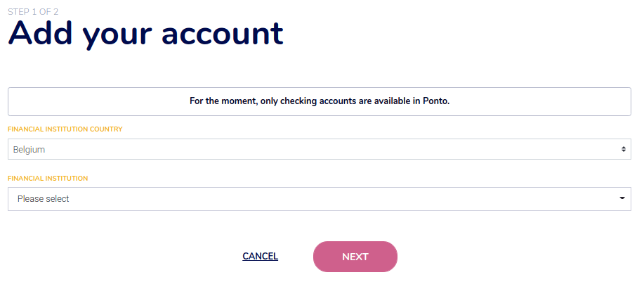Image resolution: width=644 pixels, height=282 pixels.
Task: Click the 'FINANCIAL INSTITUTION COUNTRY' label
Action: pos(65,129)
